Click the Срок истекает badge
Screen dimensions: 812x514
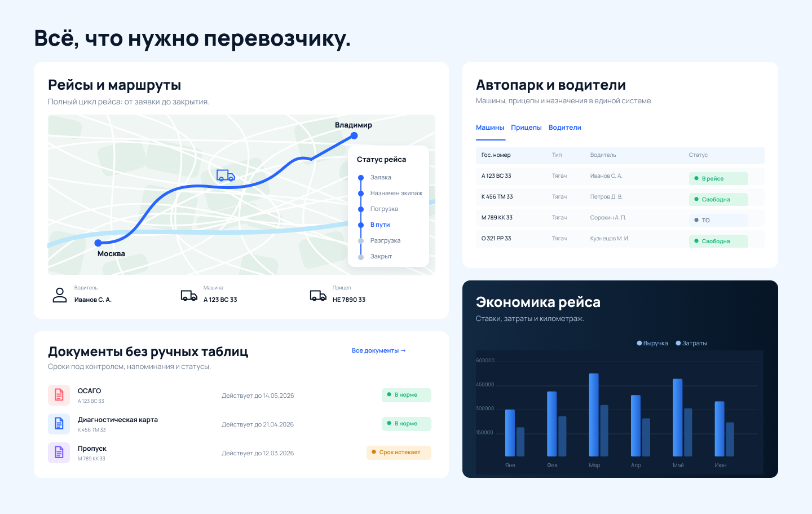399,453
